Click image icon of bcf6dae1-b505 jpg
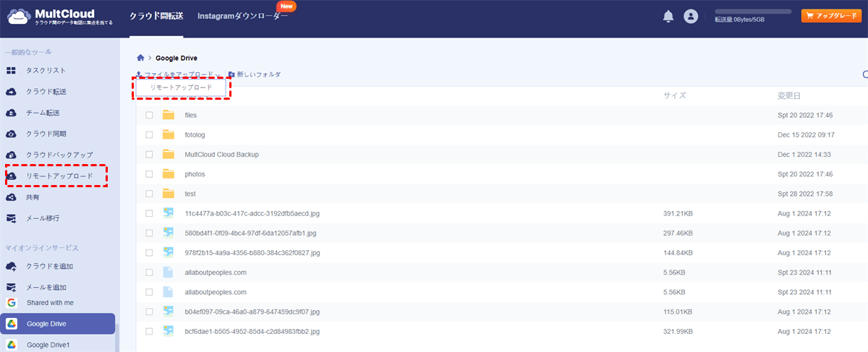This screenshot has height=352, width=868. (169, 331)
